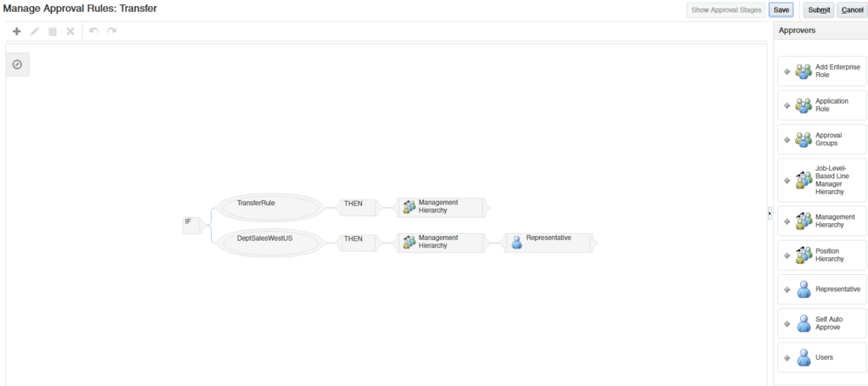This screenshot has height=386, width=868.
Task: Collapse the Approvers panel with splitter arrow
Action: coord(770,213)
